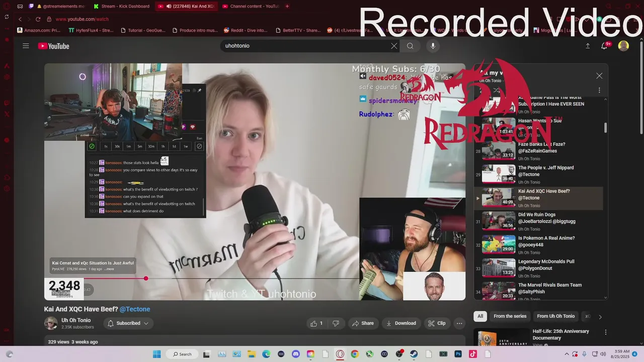
Task: Play Is Pokemon A Real Anime? video
Action: click(538, 245)
